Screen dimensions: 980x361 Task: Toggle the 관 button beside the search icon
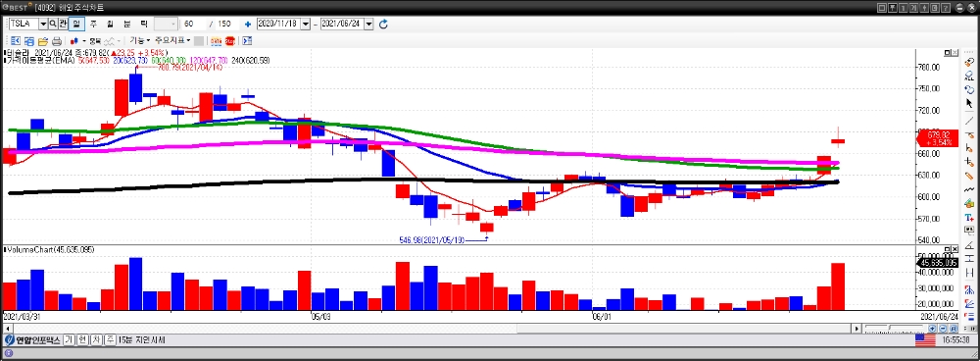coord(63,24)
